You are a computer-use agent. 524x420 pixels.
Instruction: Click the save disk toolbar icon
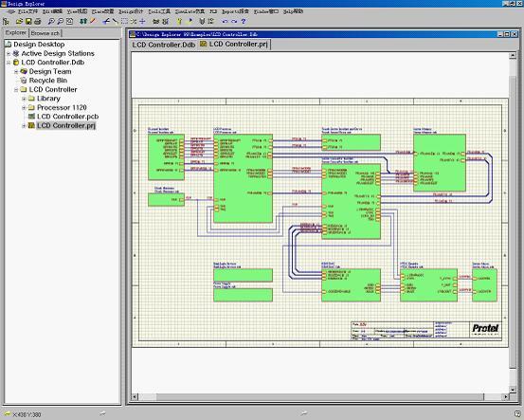(28, 22)
